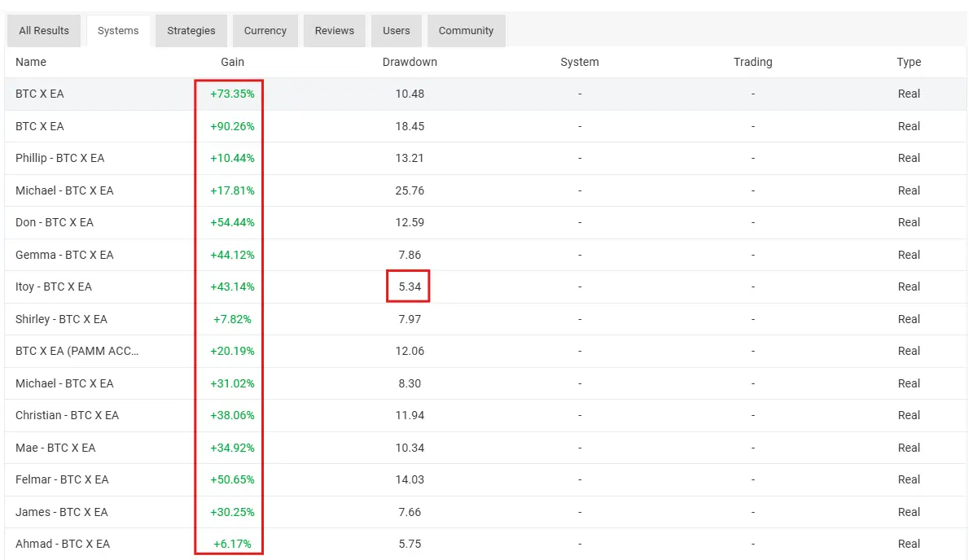This screenshot has height=560, width=969.
Task: Open the Strategies tab
Action: click(x=191, y=31)
